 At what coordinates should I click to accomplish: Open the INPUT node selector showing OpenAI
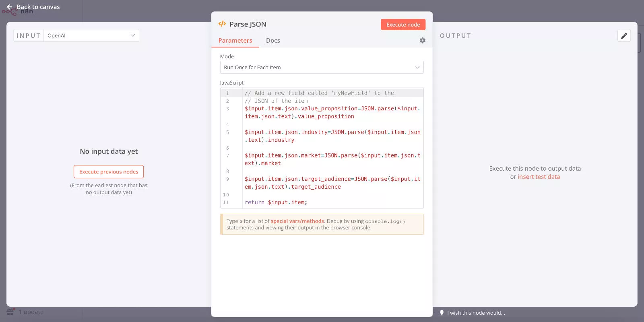91,35
